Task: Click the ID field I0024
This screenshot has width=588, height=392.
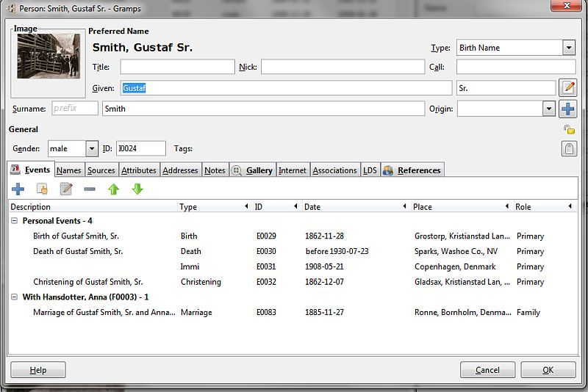Action: coord(140,148)
